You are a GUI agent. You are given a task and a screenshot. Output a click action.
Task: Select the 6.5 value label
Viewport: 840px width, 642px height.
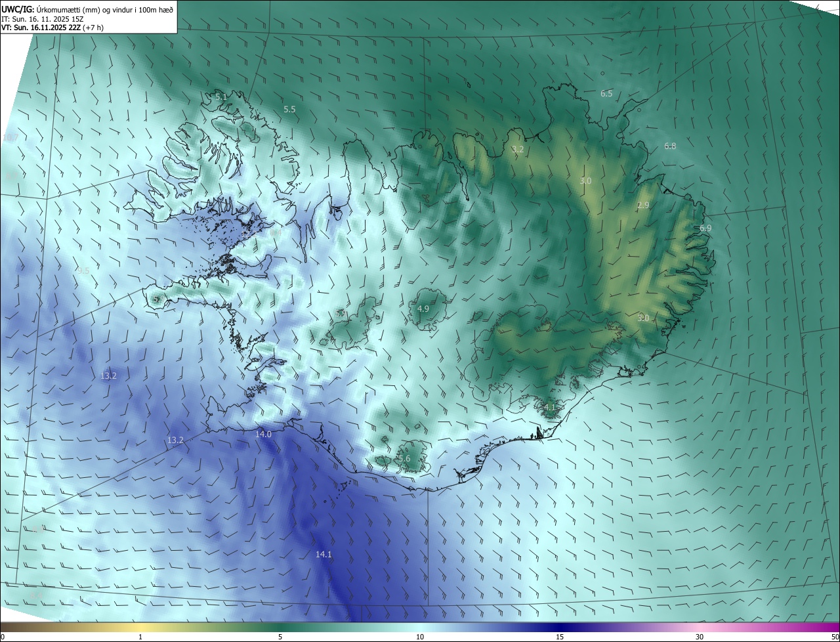tap(606, 94)
